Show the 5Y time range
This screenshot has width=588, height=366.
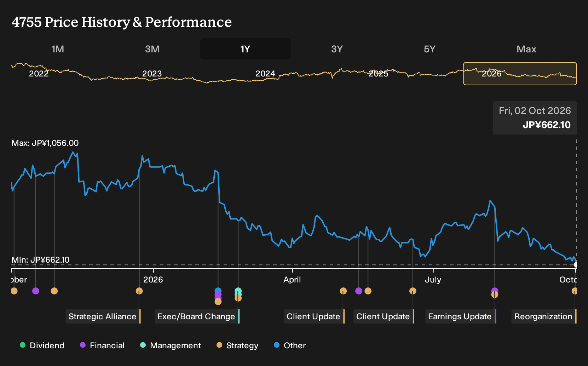tap(430, 49)
